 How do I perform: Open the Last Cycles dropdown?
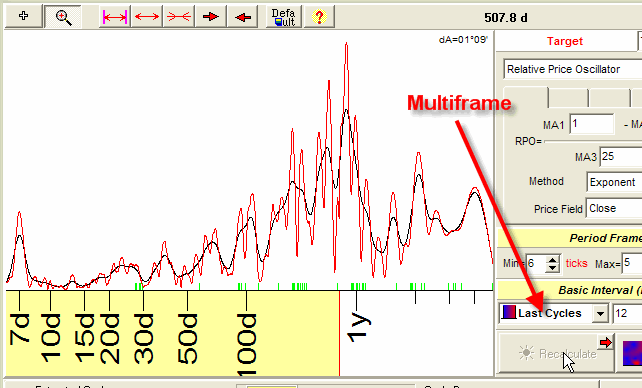pyautogui.click(x=600, y=314)
